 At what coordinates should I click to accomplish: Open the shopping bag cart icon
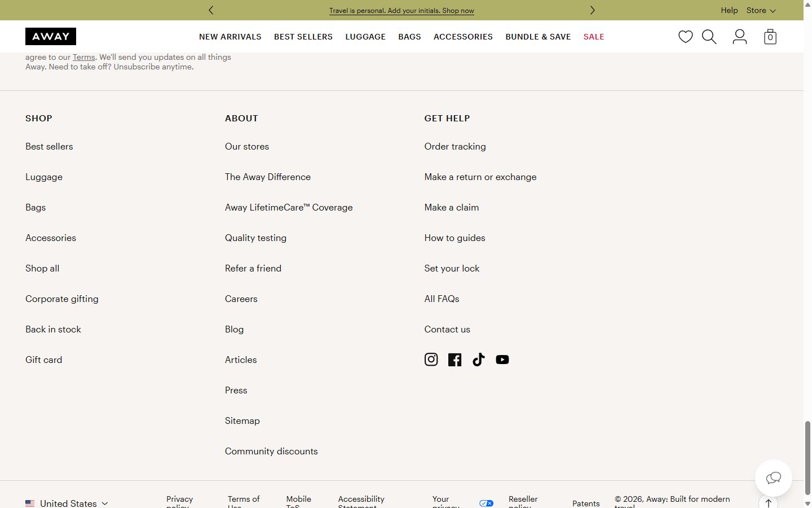pyautogui.click(x=770, y=37)
